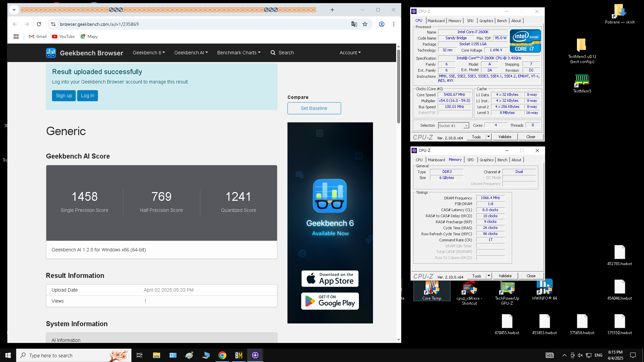Select the 470455.hwbot file
This screenshot has height=362, width=644.
(x=507, y=324)
